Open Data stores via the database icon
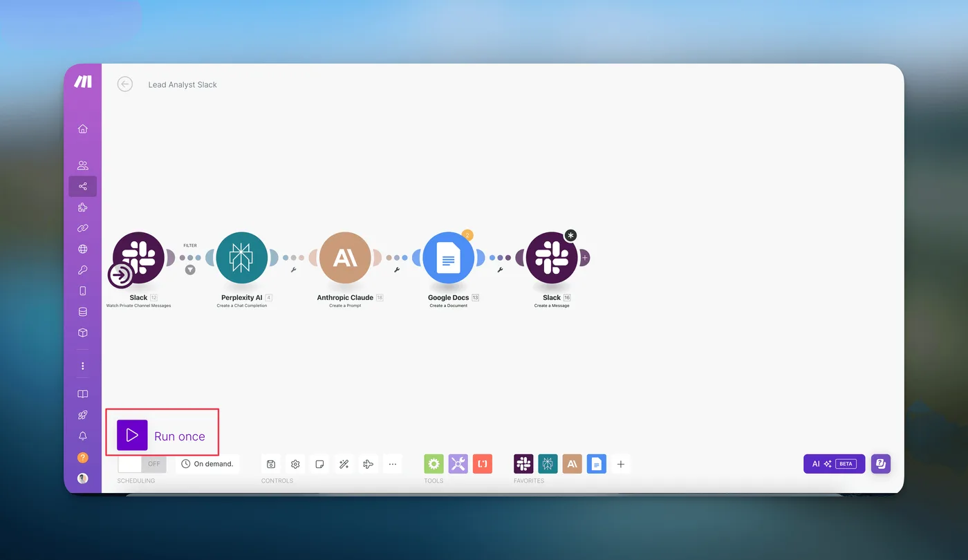This screenshot has height=560, width=968. tap(83, 312)
